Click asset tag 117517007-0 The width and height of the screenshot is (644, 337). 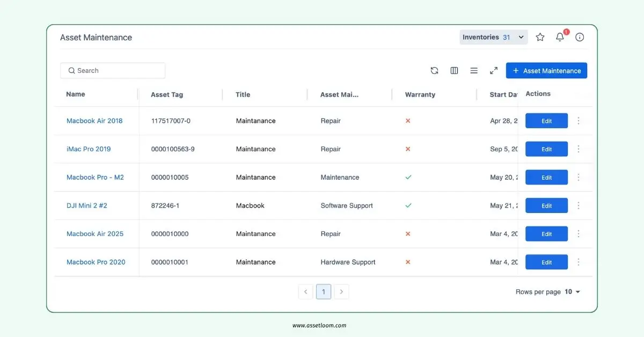pyautogui.click(x=171, y=121)
